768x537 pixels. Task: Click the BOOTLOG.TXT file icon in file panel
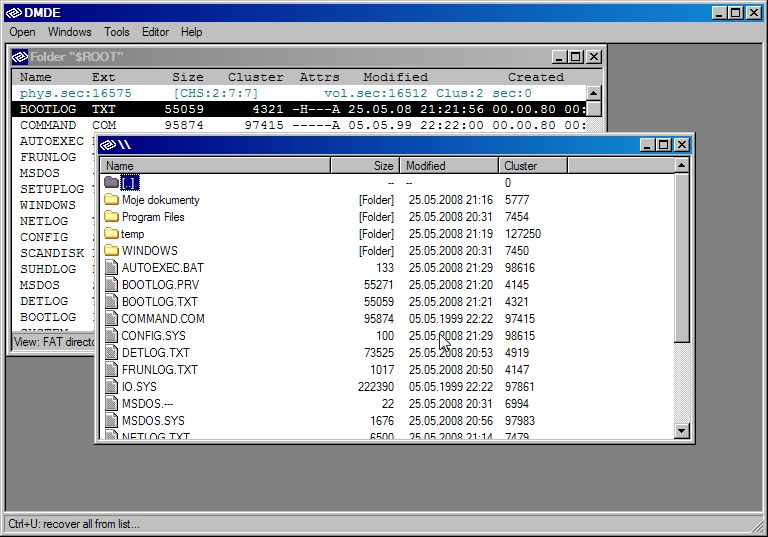pos(112,301)
